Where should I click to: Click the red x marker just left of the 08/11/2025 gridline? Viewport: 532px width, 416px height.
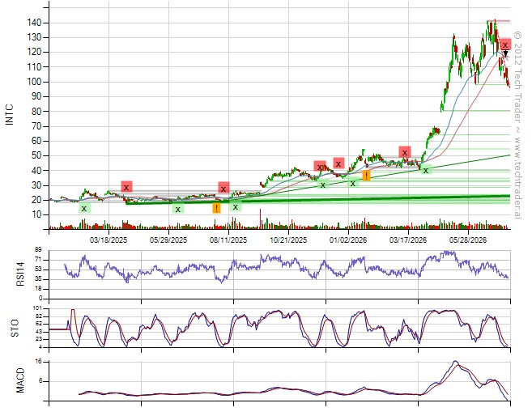pyautogui.click(x=223, y=188)
